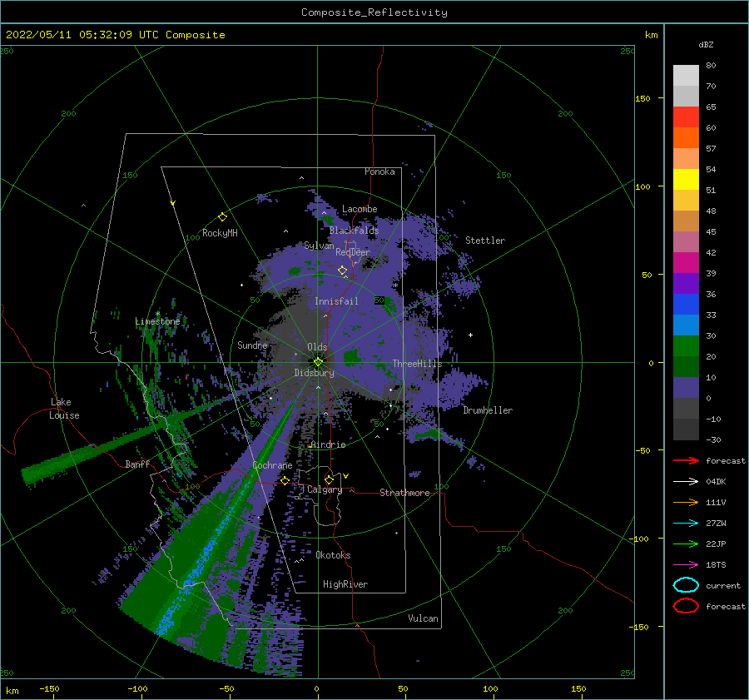749x700 pixels.
Task: Click the red forecast arrow legend icon
Action: pos(686,460)
